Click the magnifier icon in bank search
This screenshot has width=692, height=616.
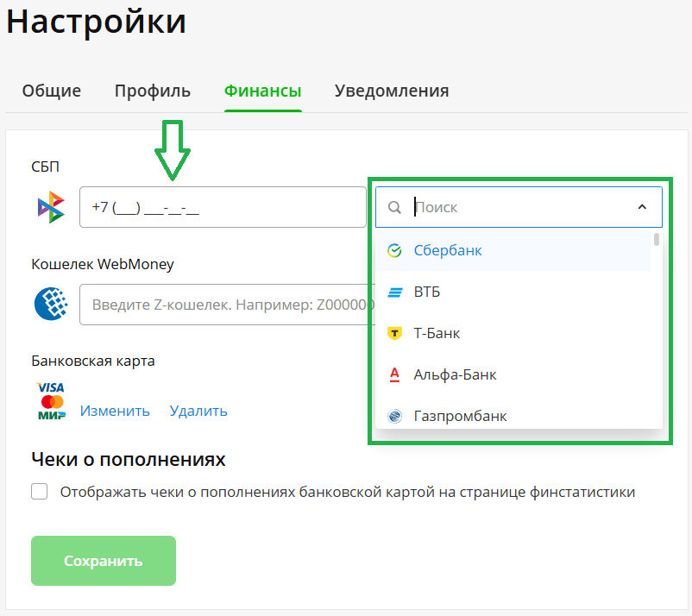394,207
